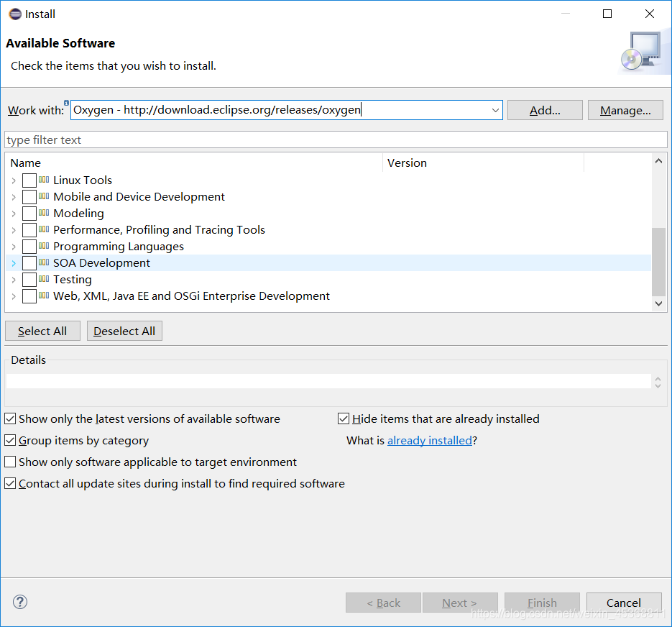672x627 pixels.
Task: Enable Show only software applicable to target environment
Action: point(10,462)
